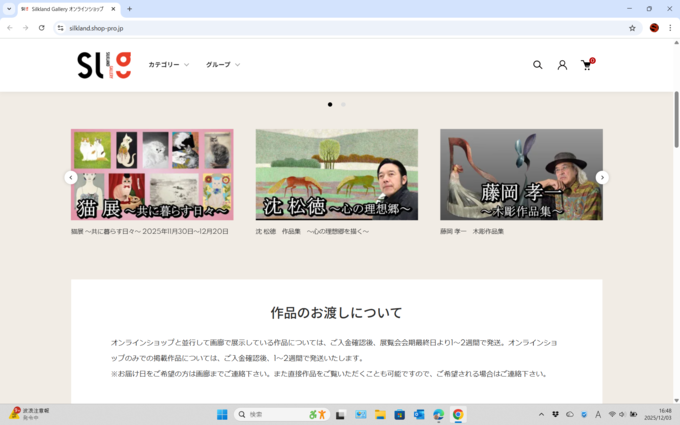The image size is (680, 425).
Task: Close the Silkland Gallery tab
Action: tap(113, 9)
